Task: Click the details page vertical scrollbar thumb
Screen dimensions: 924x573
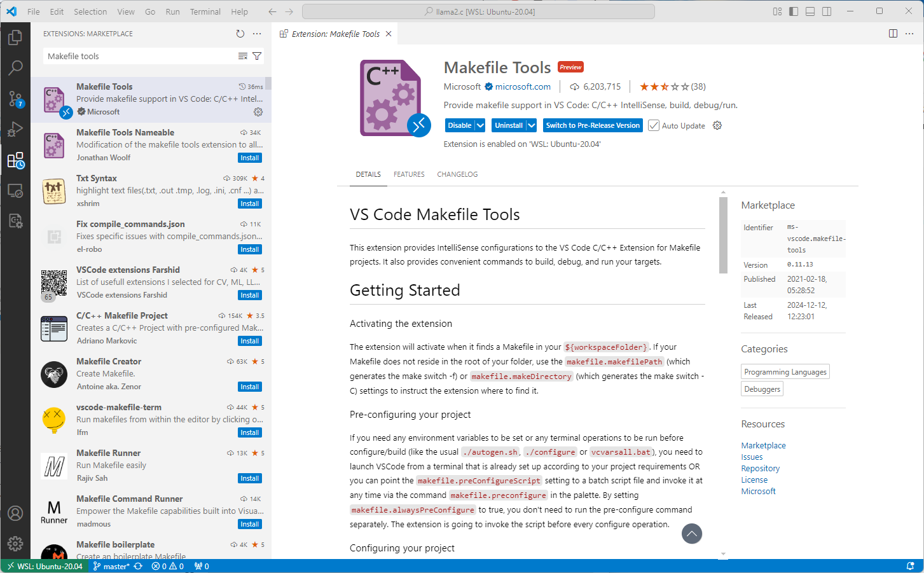Action: [723, 235]
